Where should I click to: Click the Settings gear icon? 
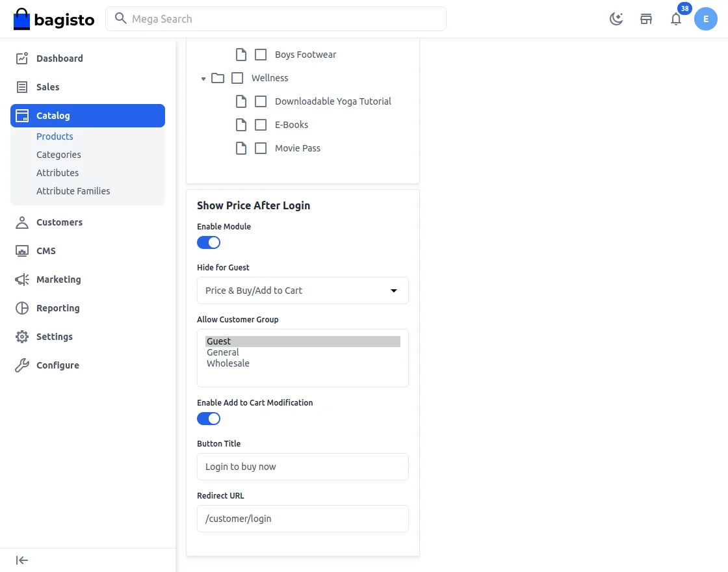pos(20,336)
